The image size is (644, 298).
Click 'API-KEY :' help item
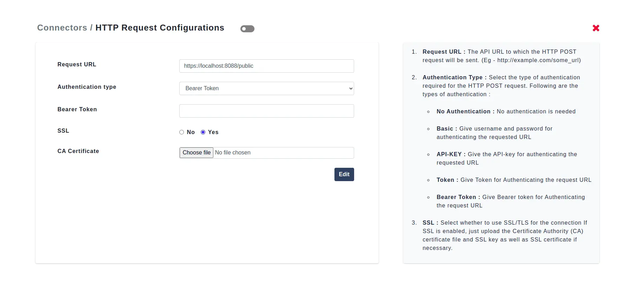451,154
